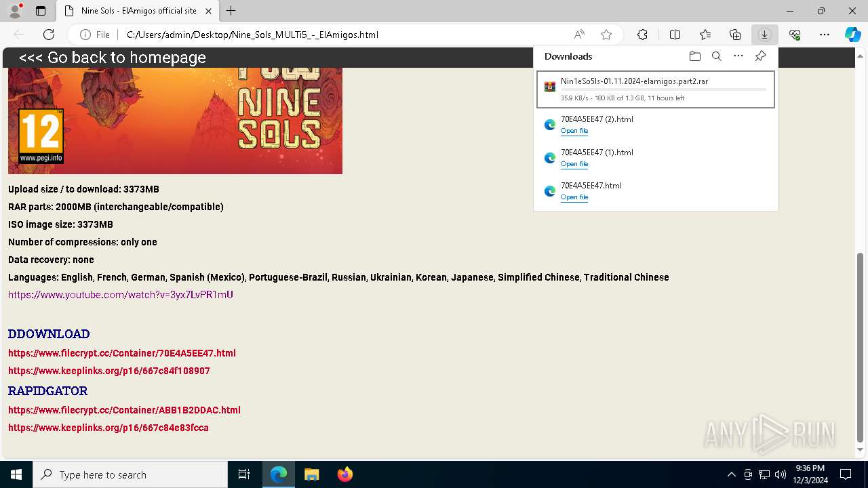The image size is (868, 488).
Task: Open downloads folder icon in Downloads panel
Action: (694, 56)
